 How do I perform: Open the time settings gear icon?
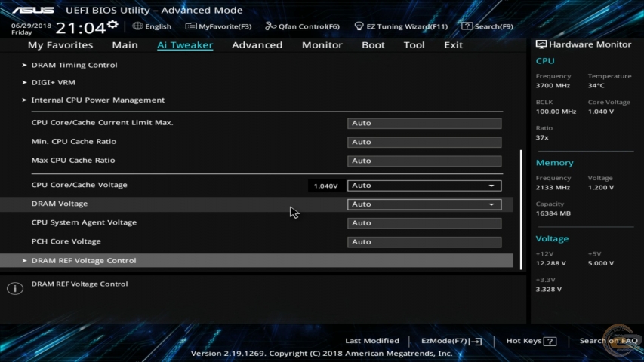tap(112, 25)
